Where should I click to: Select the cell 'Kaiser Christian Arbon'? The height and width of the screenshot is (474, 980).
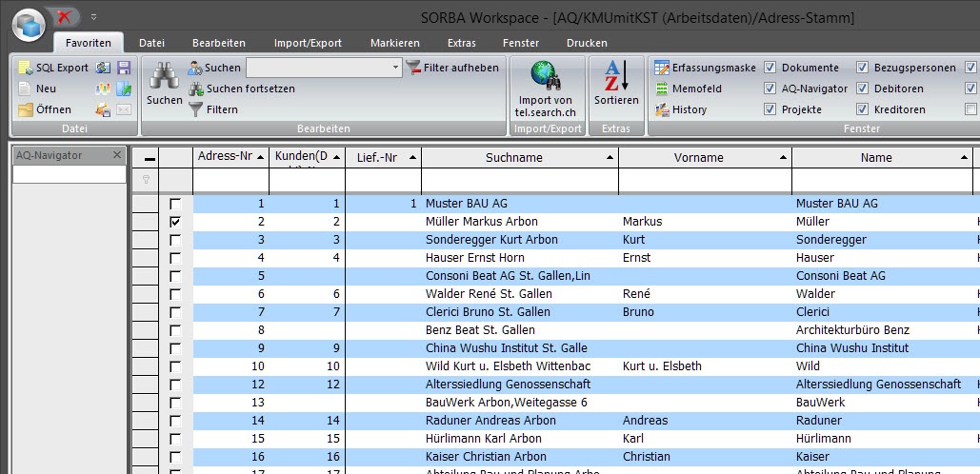[x=520, y=457]
